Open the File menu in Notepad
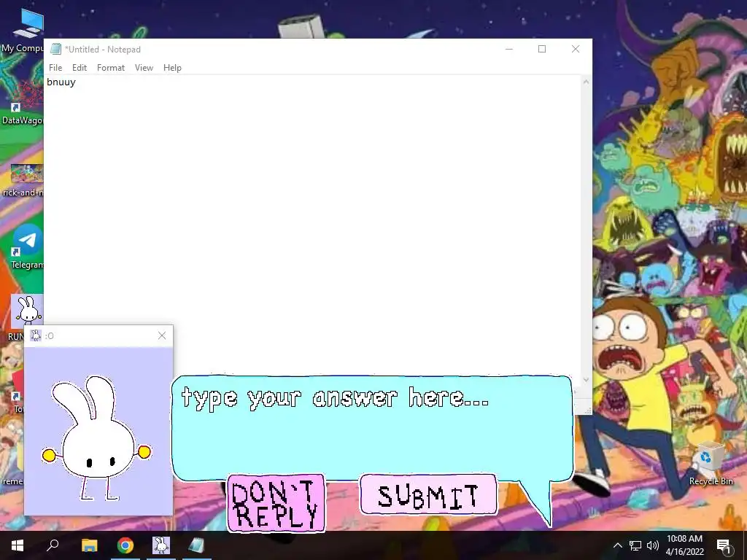This screenshot has width=747, height=560. click(55, 68)
